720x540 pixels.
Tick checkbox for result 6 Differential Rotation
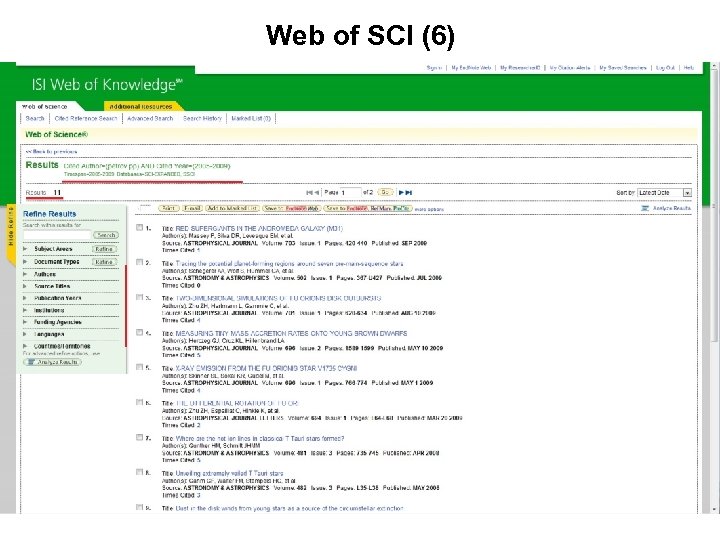pos(140,402)
